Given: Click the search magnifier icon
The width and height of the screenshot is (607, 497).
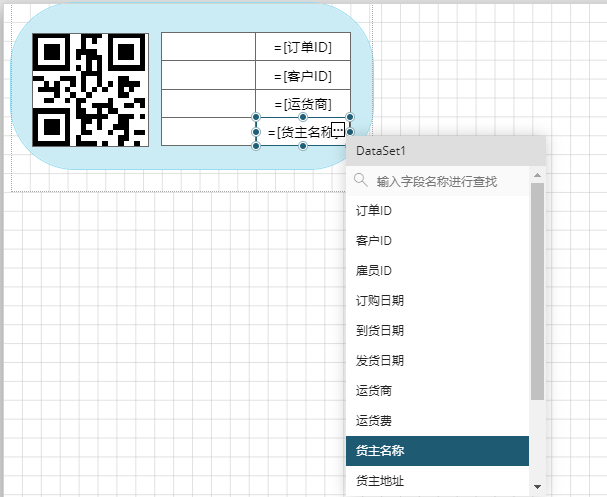Looking at the screenshot, I should click(360, 180).
